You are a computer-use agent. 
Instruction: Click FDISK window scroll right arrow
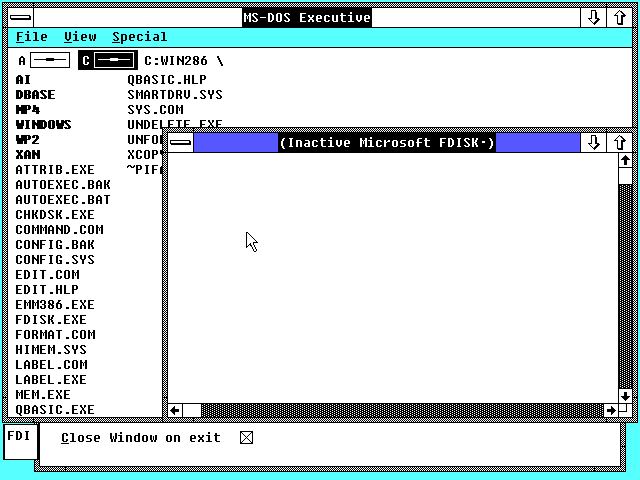pos(611,410)
